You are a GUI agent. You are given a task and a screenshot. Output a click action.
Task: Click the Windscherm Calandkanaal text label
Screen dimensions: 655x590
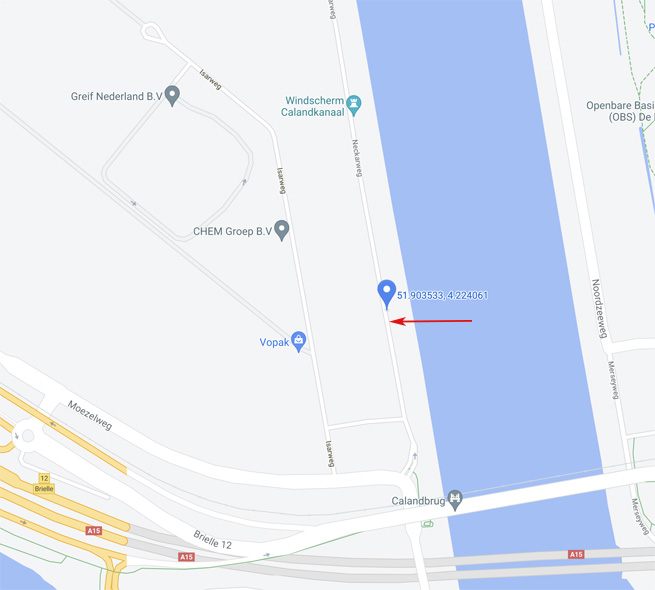313,106
